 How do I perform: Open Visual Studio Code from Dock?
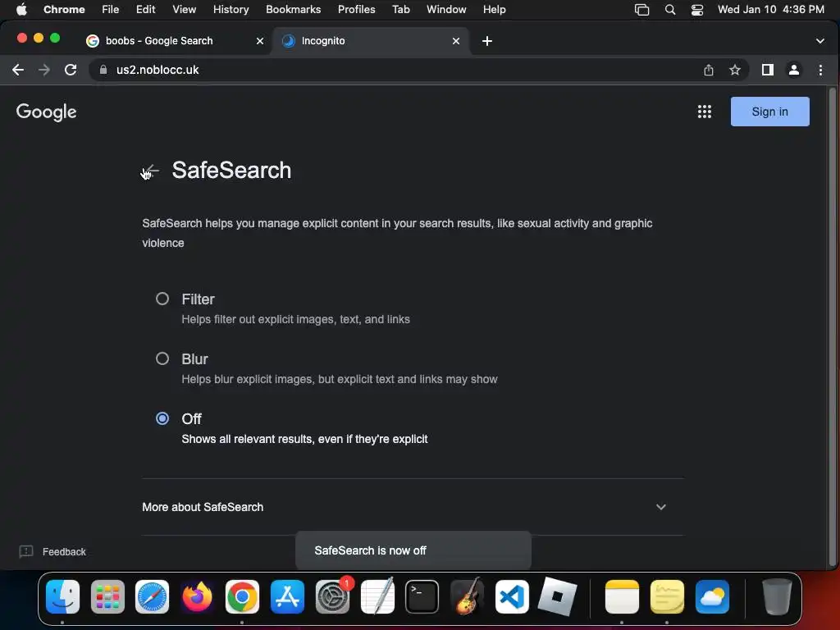512,596
